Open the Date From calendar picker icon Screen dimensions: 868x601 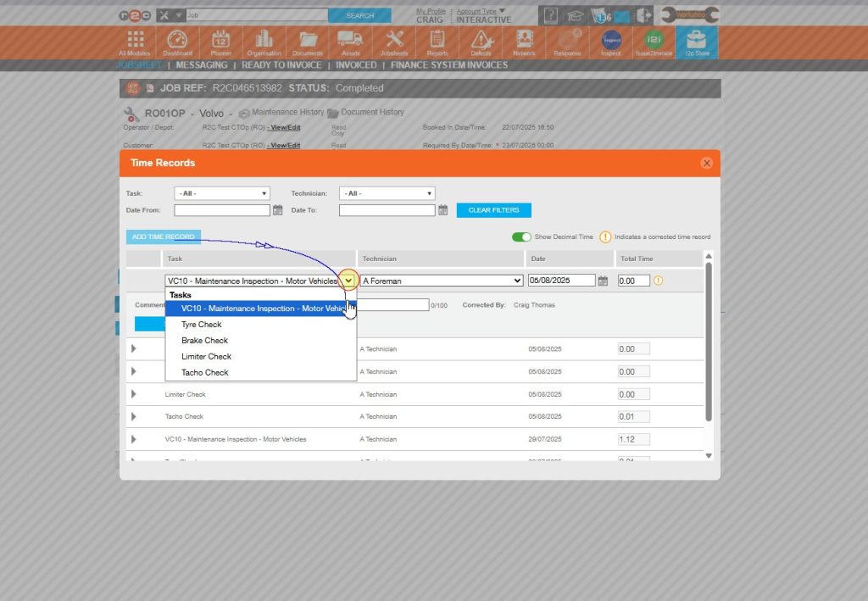pos(278,210)
